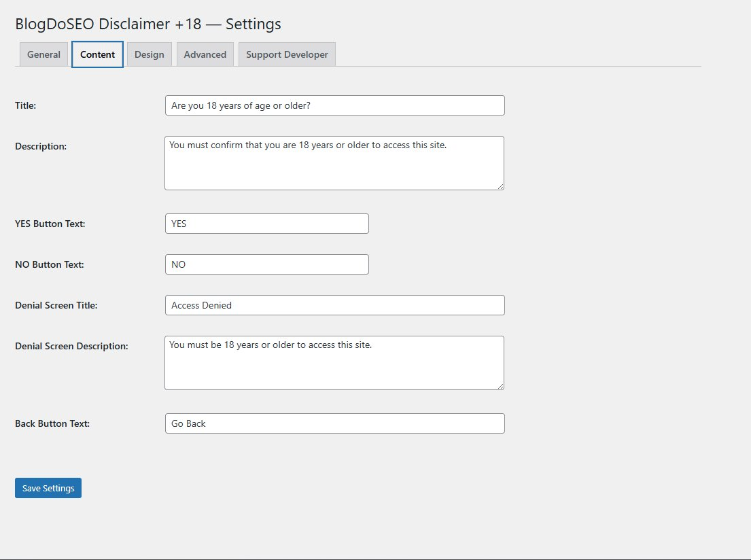
Task: Select the NO Button Text field
Action: 266,264
